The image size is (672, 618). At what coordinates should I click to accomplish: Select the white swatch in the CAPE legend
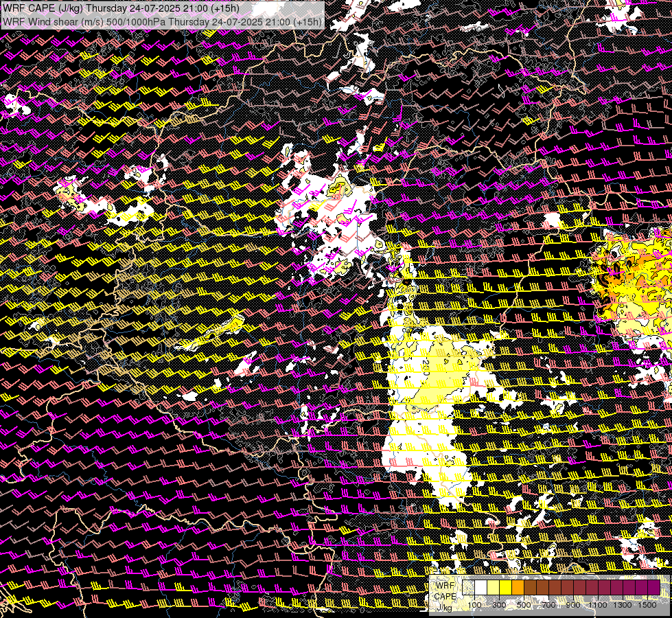pos(481,587)
